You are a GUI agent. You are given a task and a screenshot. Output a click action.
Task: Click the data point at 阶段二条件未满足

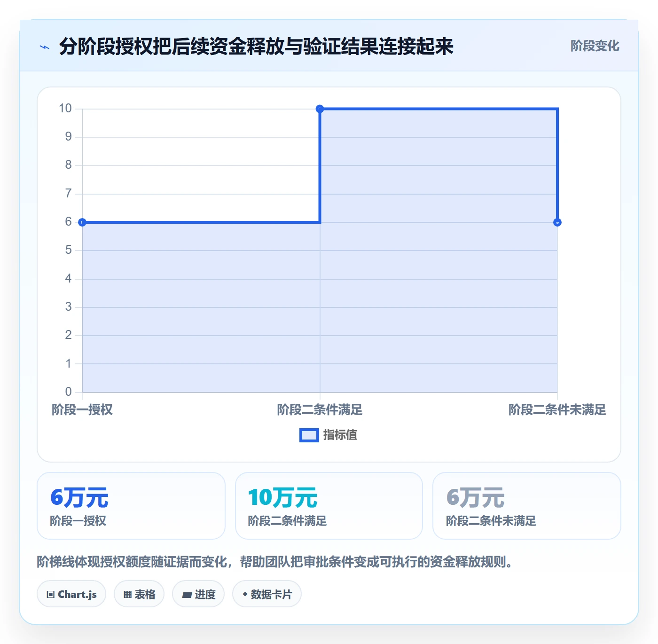coord(557,222)
